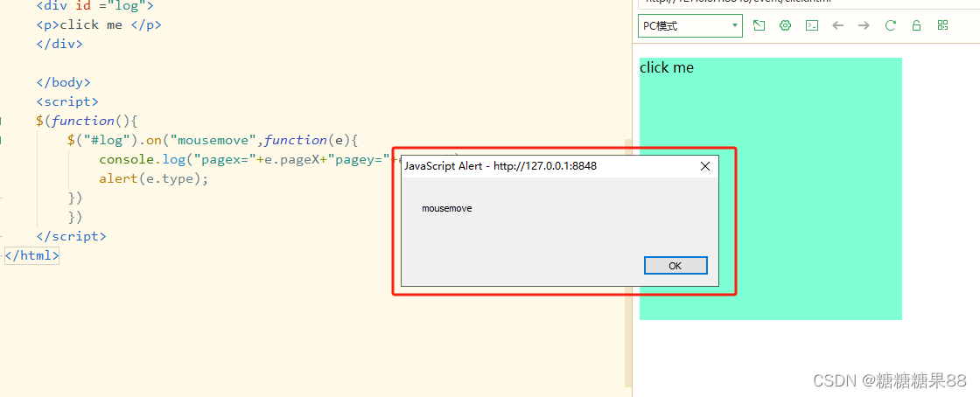Screen dimensions: 980x397
Task: Click the 'click me' text in preview
Action: click(x=666, y=67)
